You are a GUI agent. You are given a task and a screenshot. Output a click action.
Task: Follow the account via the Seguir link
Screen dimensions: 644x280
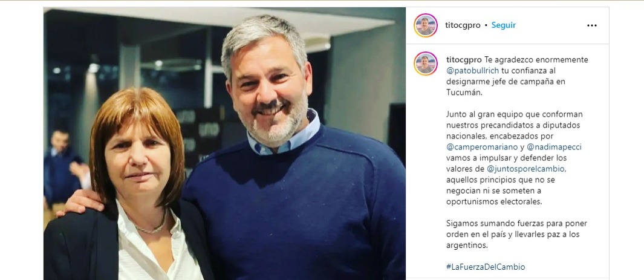tap(504, 25)
